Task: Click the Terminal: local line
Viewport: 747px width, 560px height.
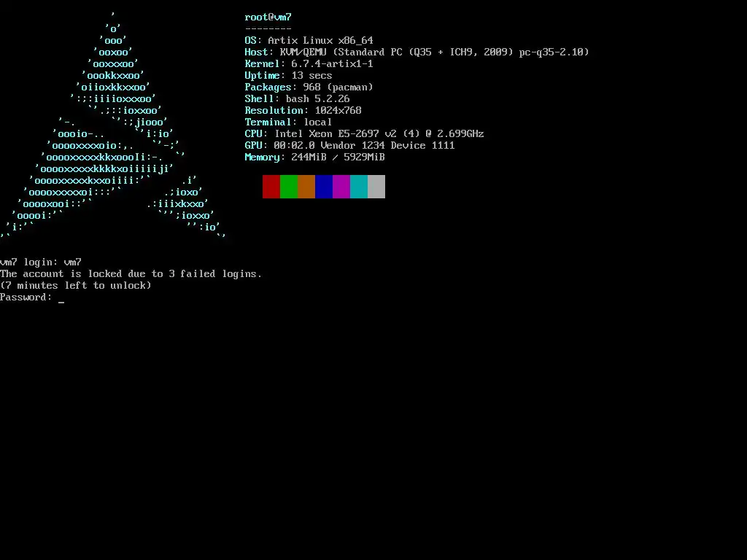Action: pos(288,122)
